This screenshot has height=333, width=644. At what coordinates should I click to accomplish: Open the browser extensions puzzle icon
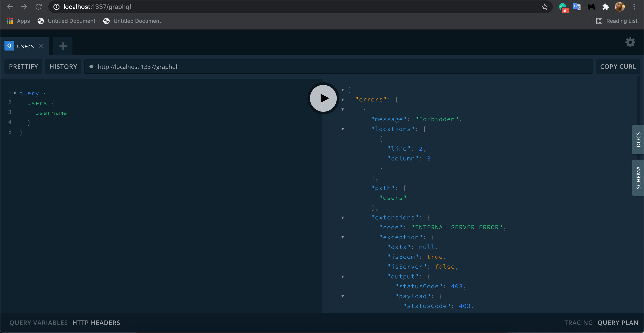[x=606, y=7]
